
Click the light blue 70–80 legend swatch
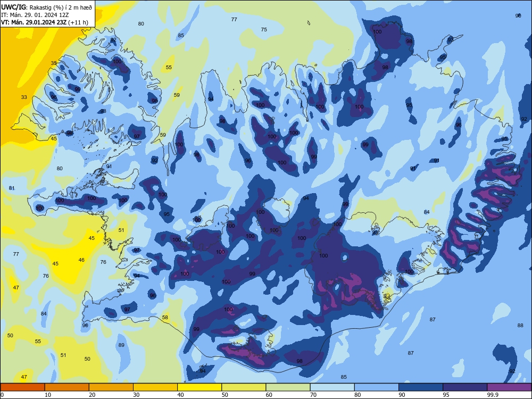(x=332, y=387)
